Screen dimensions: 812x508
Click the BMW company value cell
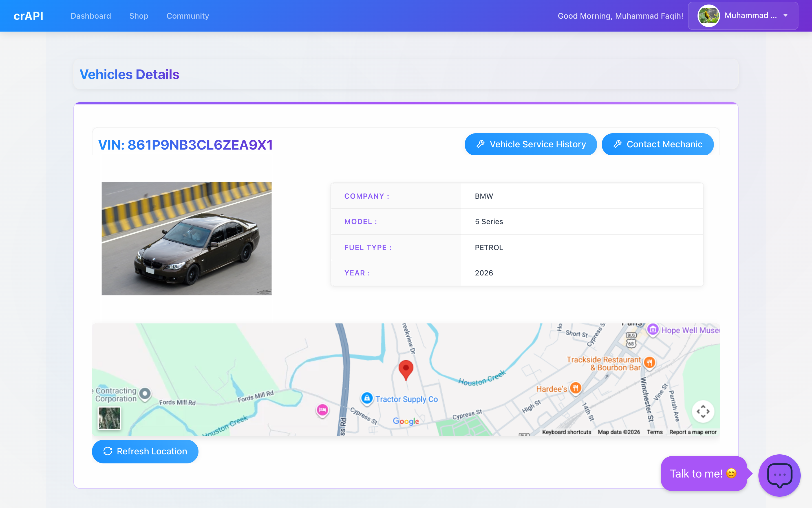coord(582,196)
